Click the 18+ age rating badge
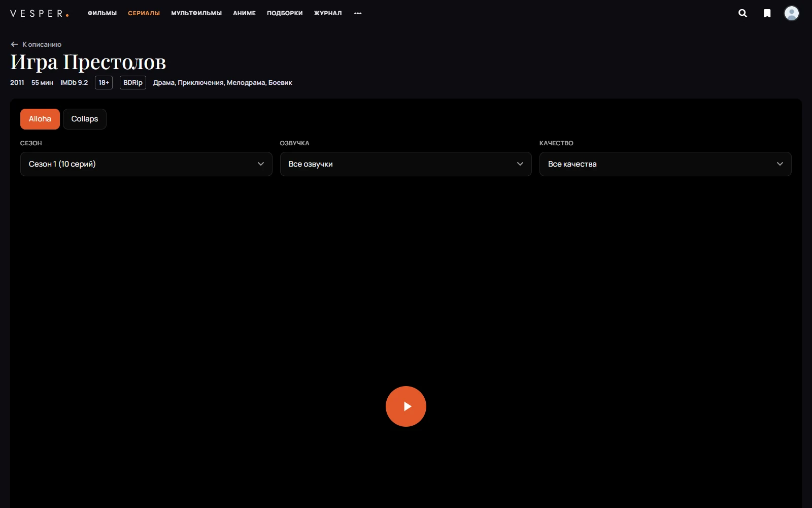 pyautogui.click(x=104, y=82)
